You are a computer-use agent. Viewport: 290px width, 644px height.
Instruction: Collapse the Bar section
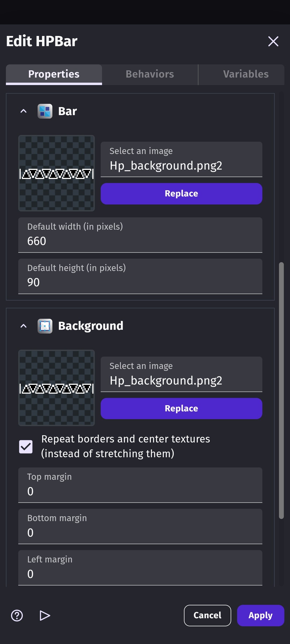23,111
